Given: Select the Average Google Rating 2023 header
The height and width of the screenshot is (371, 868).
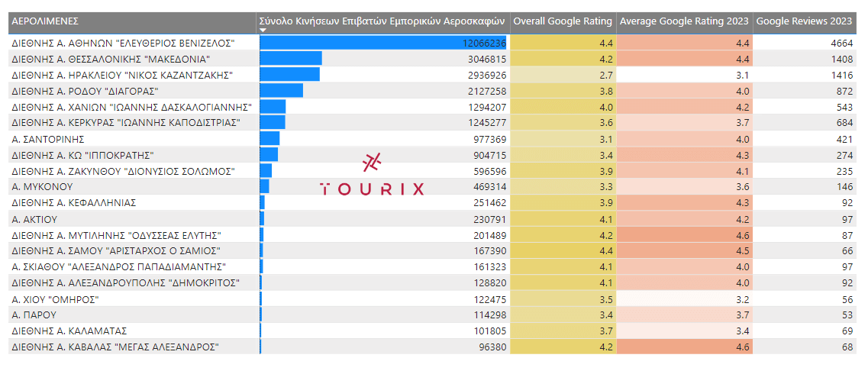Looking at the screenshot, I should (x=684, y=21).
